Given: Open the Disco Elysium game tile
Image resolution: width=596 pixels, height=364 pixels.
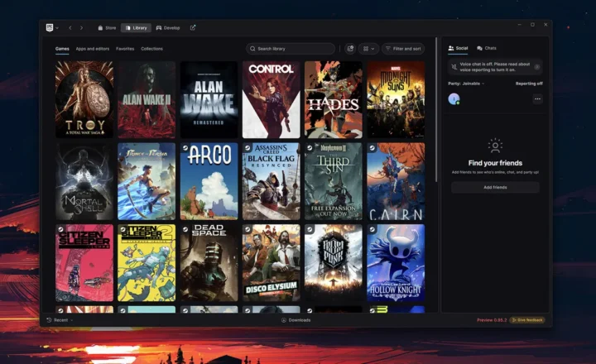Looking at the screenshot, I should pos(272,263).
